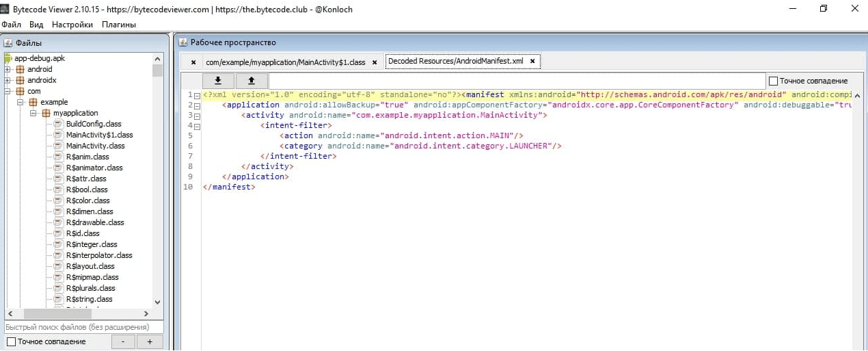
Task: Expand the android package node
Action: point(8,69)
